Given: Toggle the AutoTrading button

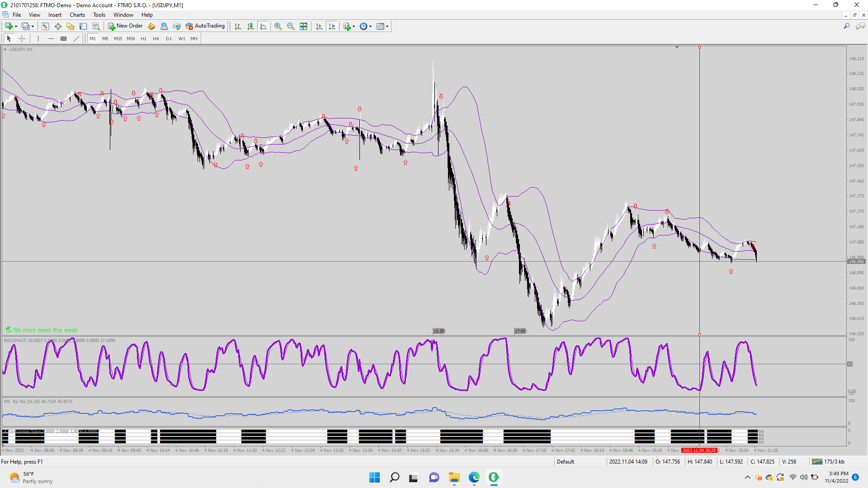Looking at the screenshot, I should point(205,26).
